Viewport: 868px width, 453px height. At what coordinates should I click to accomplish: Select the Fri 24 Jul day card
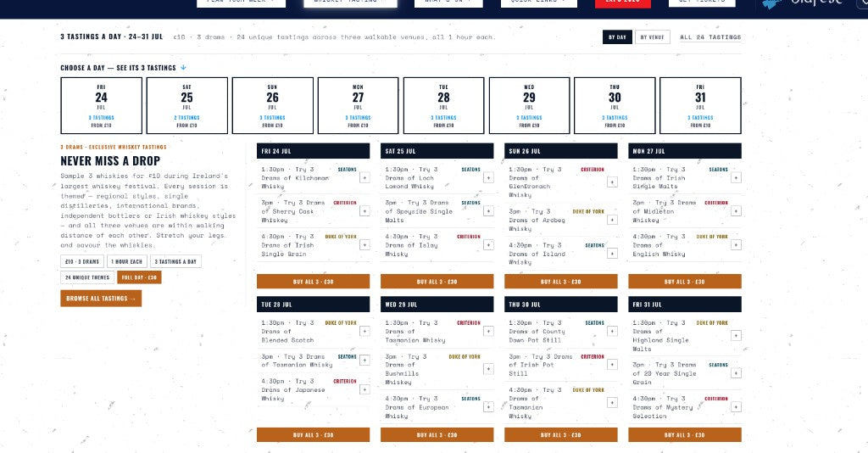(102, 106)
